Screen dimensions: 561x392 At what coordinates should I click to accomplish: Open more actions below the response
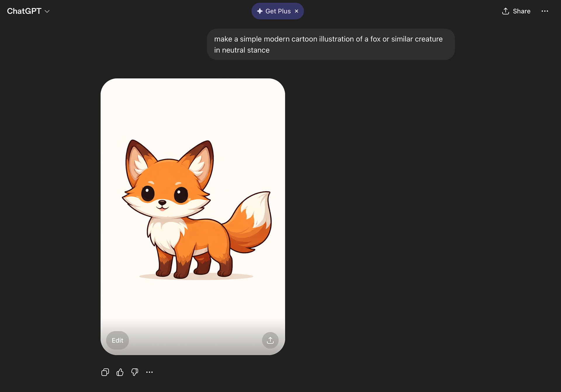(x=149, y=372)
